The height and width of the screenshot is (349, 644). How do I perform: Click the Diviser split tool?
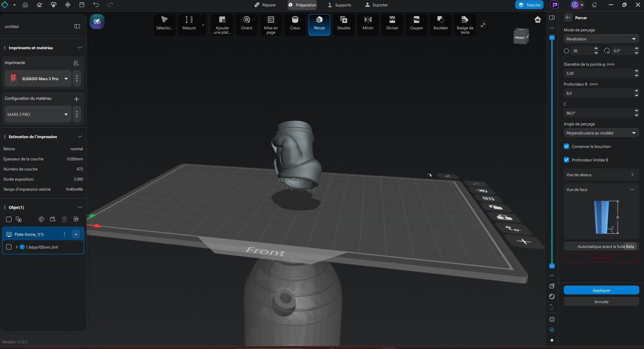point(392,24)
